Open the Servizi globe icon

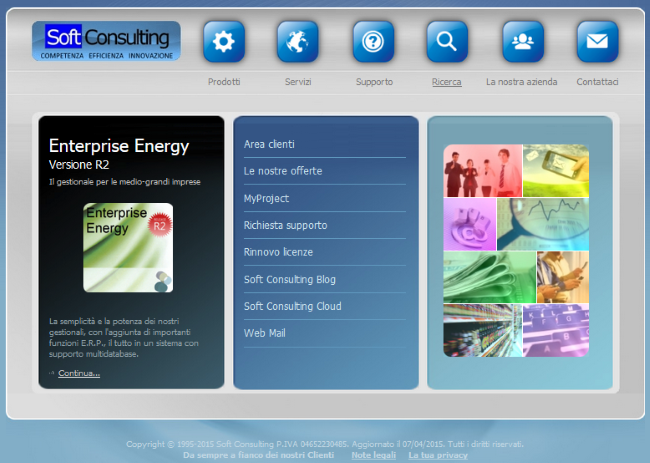pos(298,41)
